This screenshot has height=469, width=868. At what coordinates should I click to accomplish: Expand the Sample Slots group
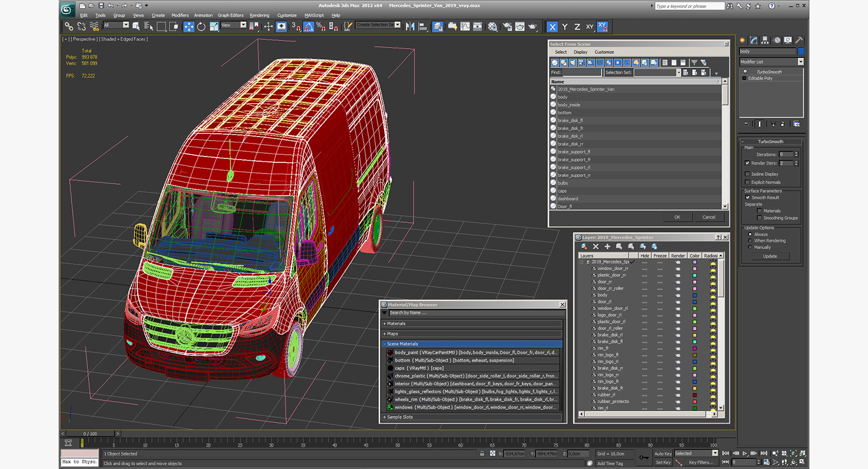[472, 417]
